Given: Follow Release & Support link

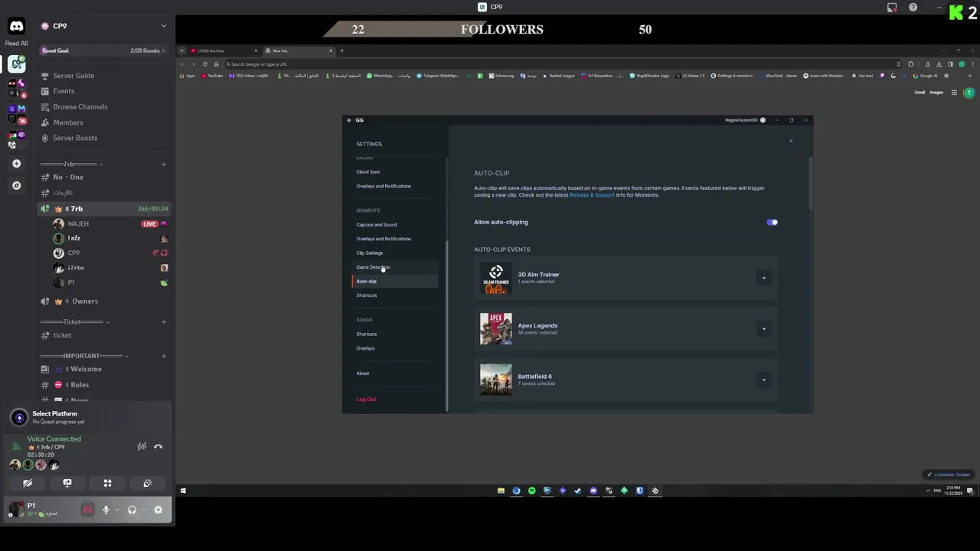Looking at the screenshot, I should 592,195.
